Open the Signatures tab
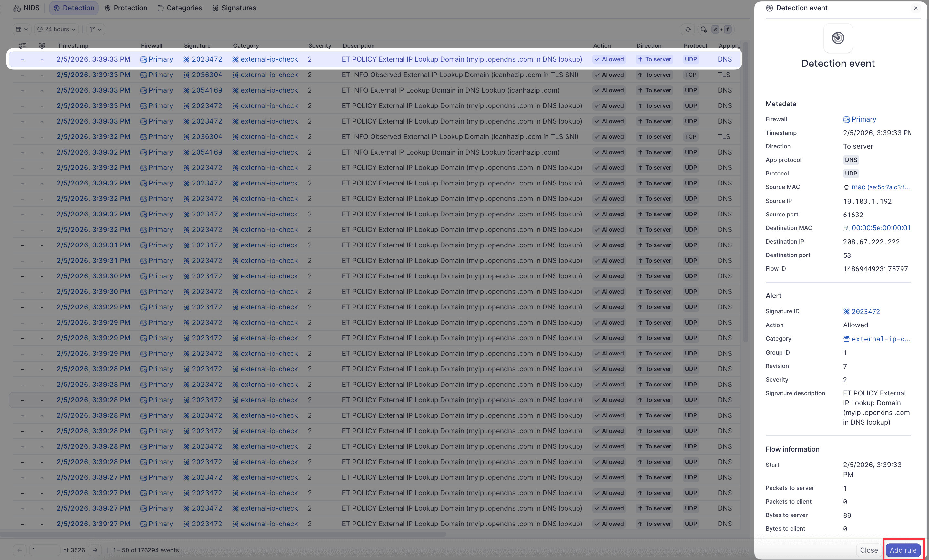929x560 pixels. pyautogui.click(x=234, y=8)
